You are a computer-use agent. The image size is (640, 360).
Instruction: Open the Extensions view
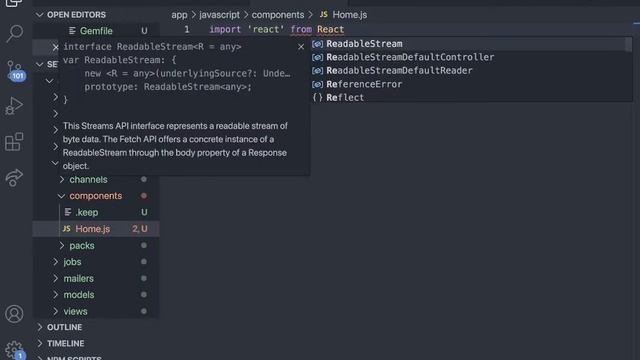14,142
